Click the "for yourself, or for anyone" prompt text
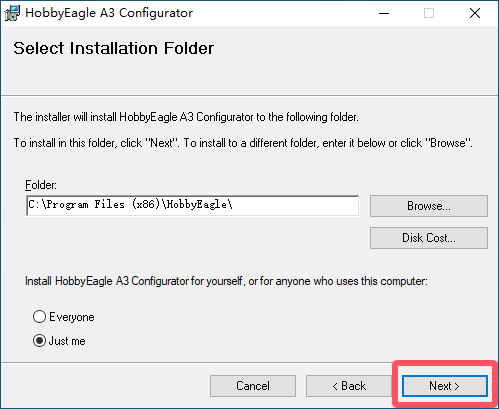This screenshot has height=409, width=499. click(x=226, y=281)
